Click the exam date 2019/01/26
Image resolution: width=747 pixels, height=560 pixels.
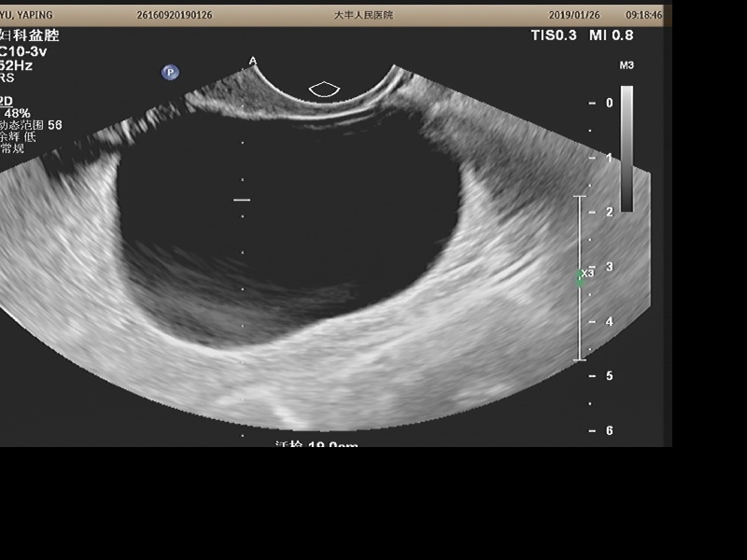[575, 15]
